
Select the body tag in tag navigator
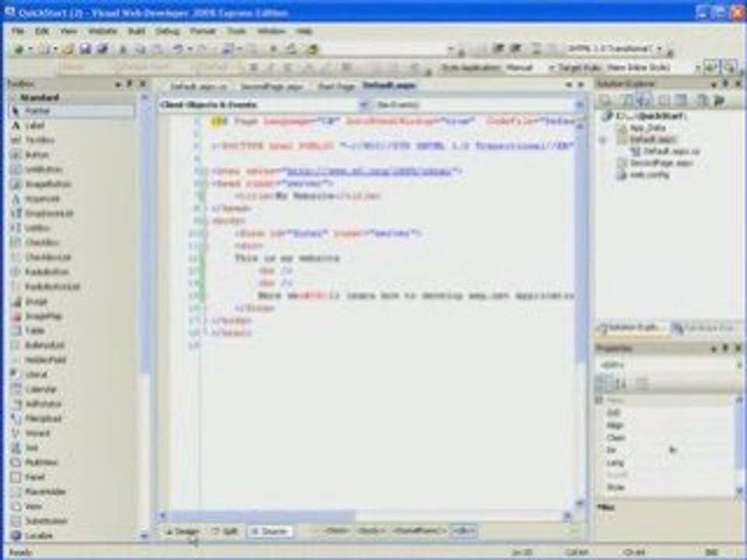tap(371, 531)
